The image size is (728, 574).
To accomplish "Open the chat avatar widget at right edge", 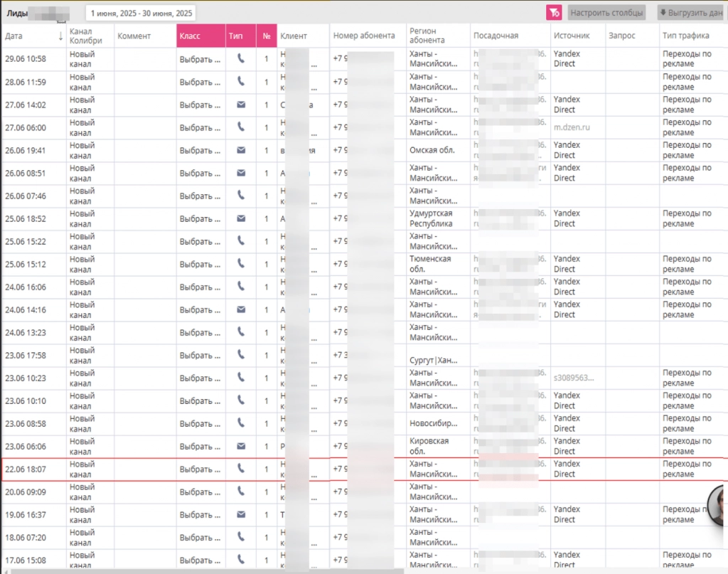I will pyautogui.click(x=717, y=505).
